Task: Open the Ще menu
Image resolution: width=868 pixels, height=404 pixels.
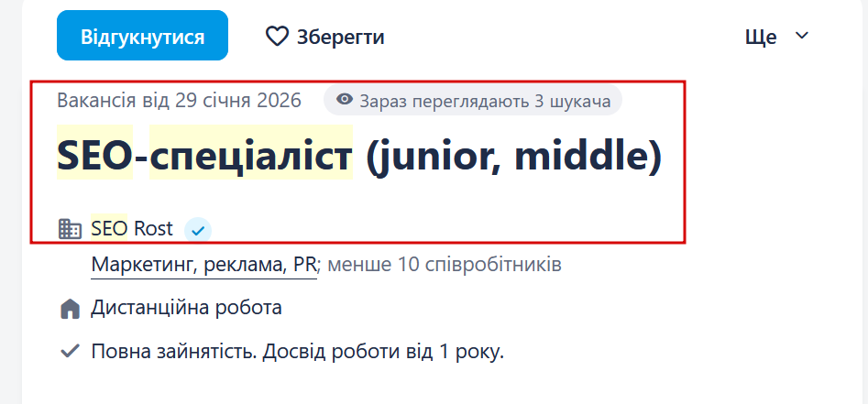Action: pyautogui.click(x=761, y=37)
